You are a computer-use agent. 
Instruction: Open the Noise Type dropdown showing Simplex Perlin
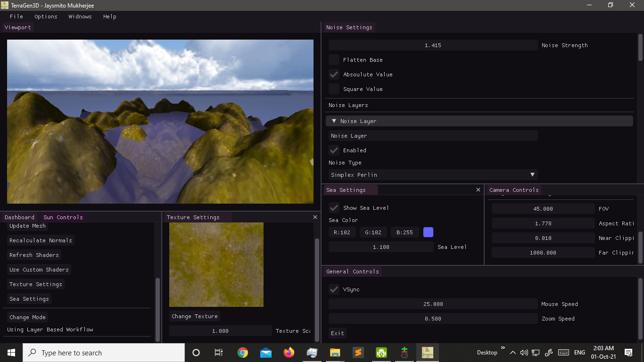click(432, 174)
